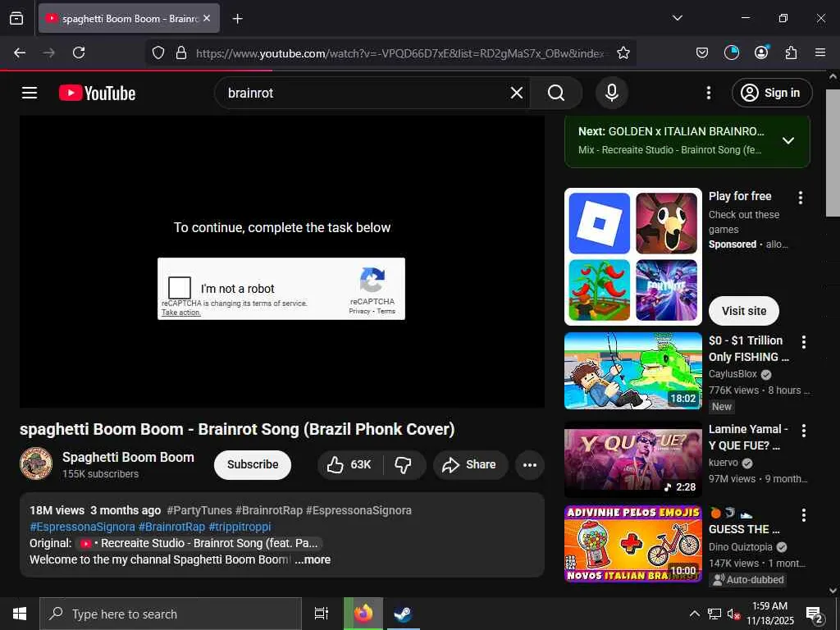Open Firefox extensions puzzle icon

(791, 52)
